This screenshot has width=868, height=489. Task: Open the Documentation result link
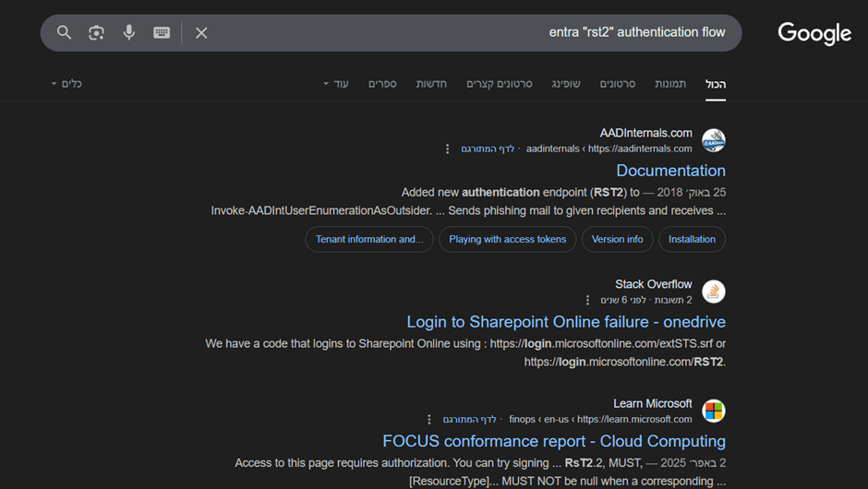670,171
